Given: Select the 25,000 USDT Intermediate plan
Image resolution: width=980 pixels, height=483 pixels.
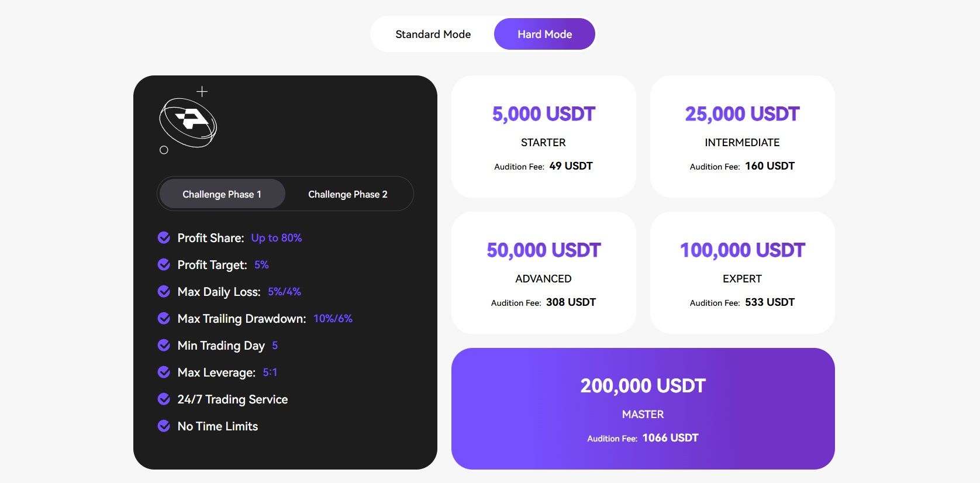Looking at the screenshot, I should (742, 136).
